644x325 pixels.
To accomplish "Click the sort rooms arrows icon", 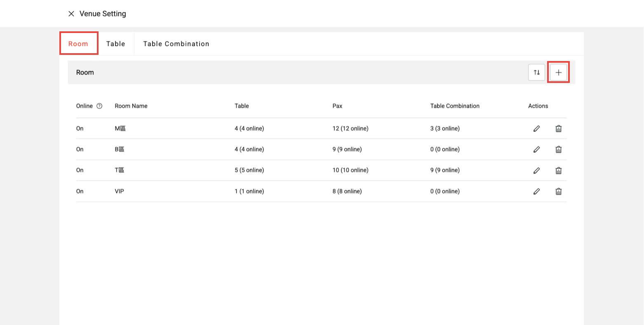I will pos(536,73).
